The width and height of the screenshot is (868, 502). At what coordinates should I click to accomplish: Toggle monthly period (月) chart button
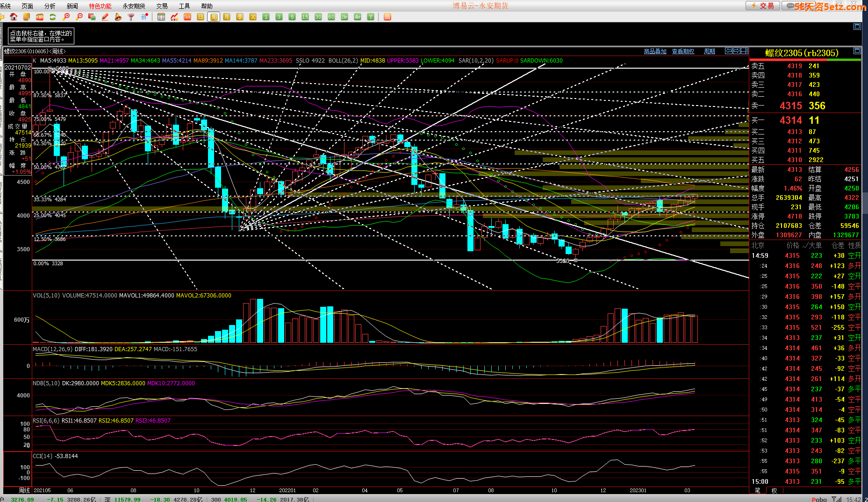coord(227,17)
